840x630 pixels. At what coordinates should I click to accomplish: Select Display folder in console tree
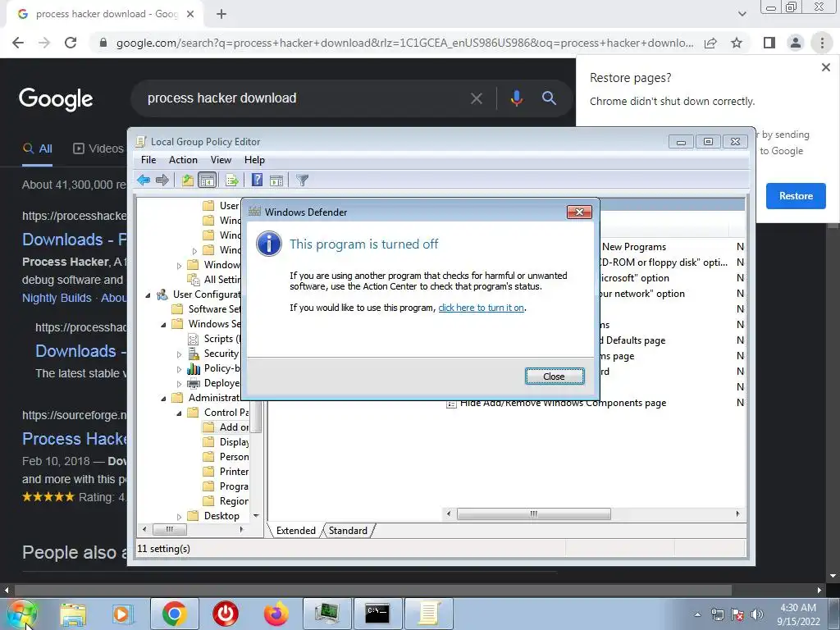[226, 442]
